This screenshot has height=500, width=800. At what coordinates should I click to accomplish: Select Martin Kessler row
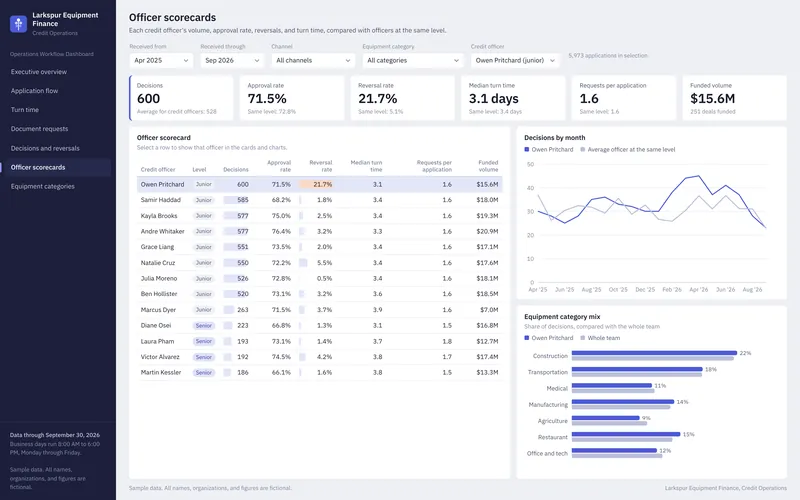(x=319, y=372)
